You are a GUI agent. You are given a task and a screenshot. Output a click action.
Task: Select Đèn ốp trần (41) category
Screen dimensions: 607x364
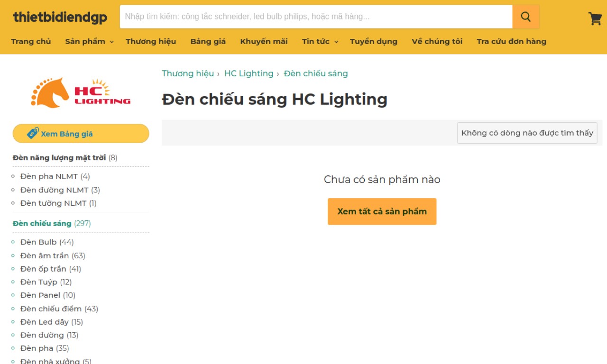click(51, 269)
